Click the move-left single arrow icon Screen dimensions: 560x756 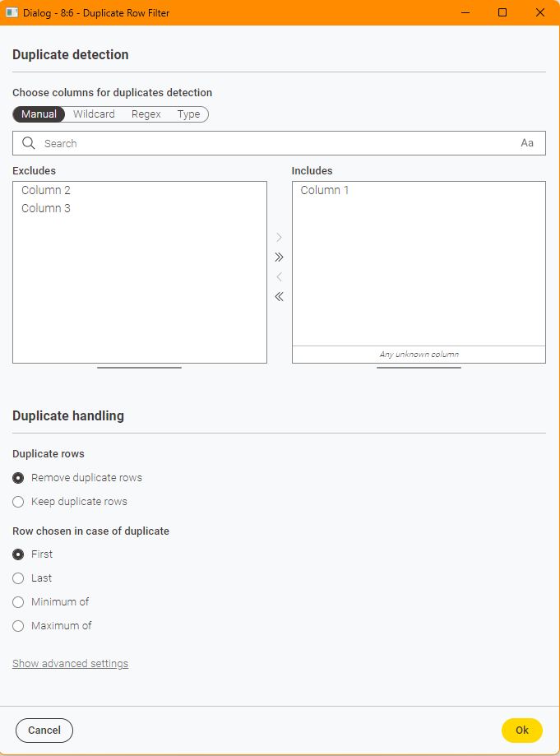[x=279, y=277]
